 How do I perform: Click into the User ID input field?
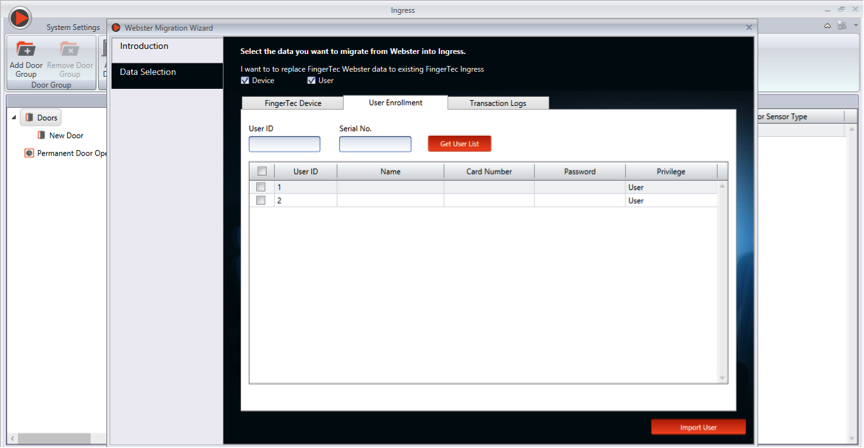pos(284,144)
